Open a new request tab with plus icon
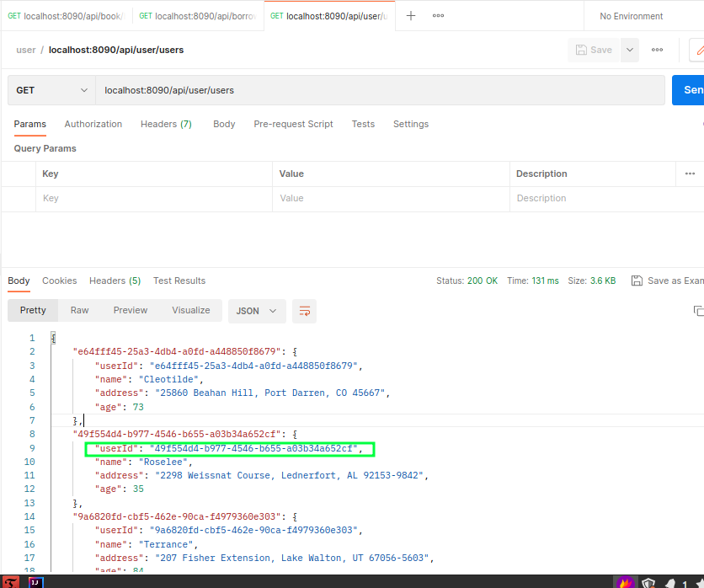 (x=410, y=16)
